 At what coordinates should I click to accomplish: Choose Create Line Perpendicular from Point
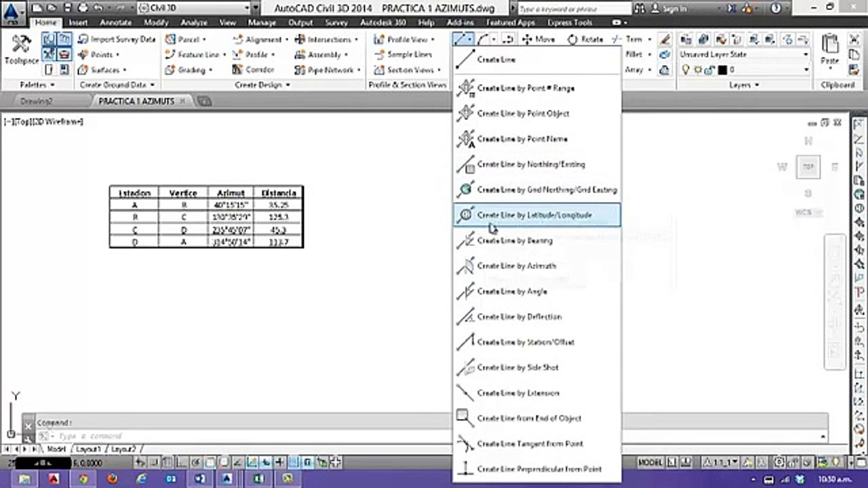tap(536, 469)
